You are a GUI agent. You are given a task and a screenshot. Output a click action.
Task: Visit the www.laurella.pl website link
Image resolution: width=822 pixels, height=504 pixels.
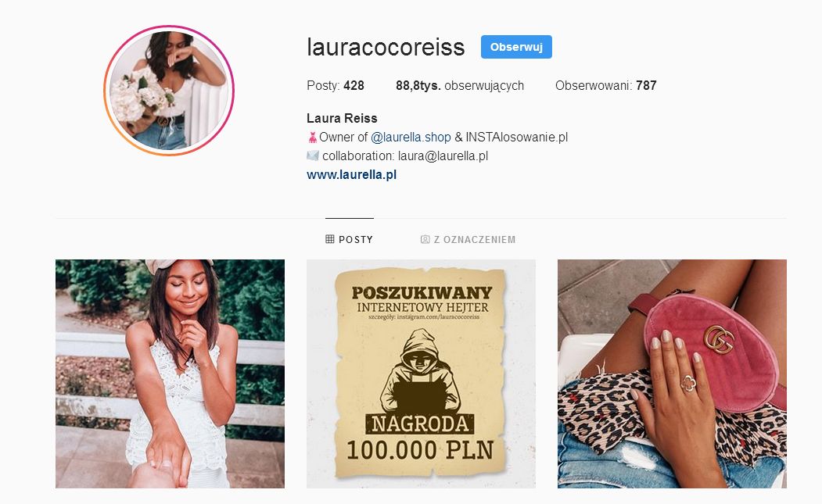click(x=351, y=174)
